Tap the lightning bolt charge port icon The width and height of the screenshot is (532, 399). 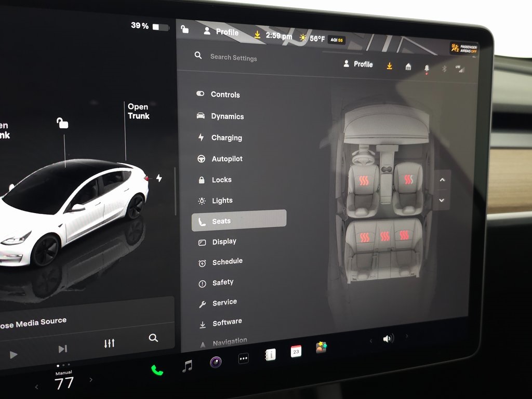click(x=159, y=177)
